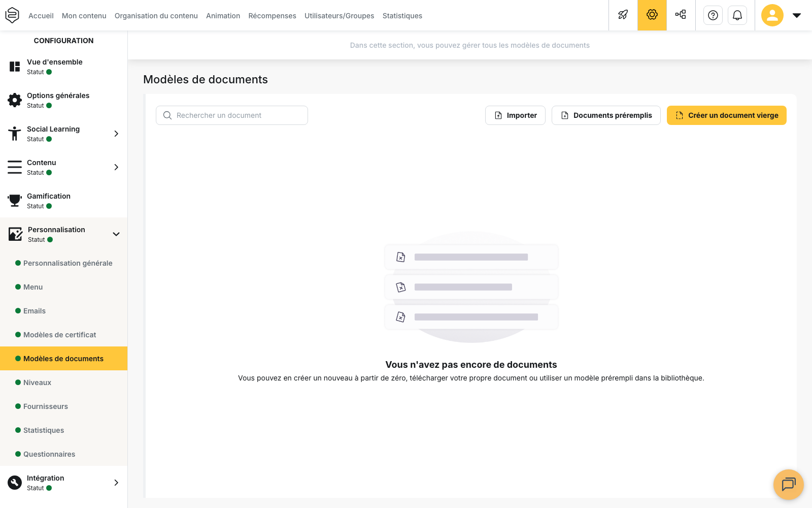Click "Vous n'avez pas encore de documents" text
The image size is (812, 508).
[471, 365]
